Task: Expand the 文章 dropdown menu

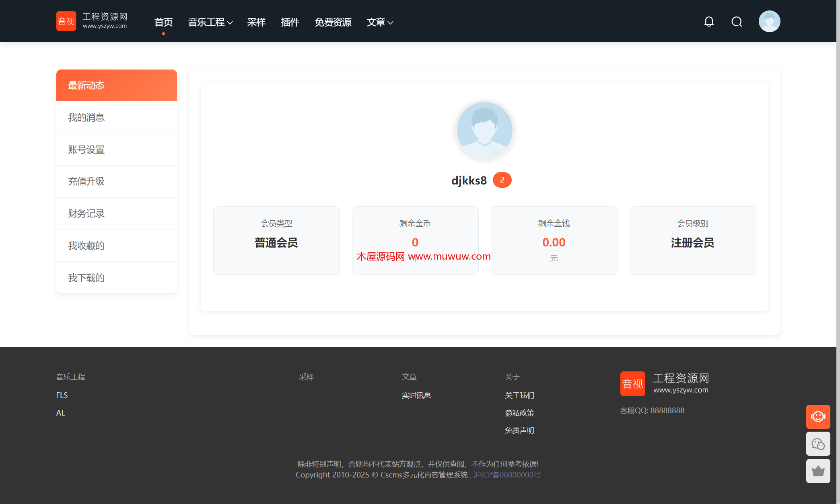Action: coord(379,22)
